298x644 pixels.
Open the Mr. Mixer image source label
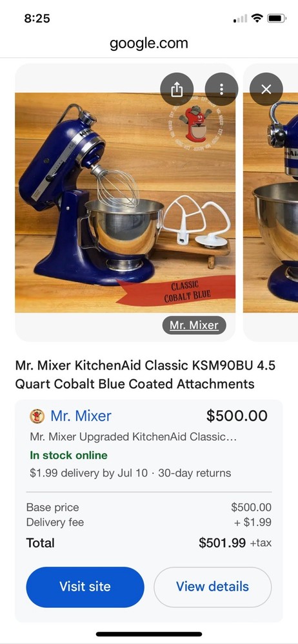tap(194, 325)
